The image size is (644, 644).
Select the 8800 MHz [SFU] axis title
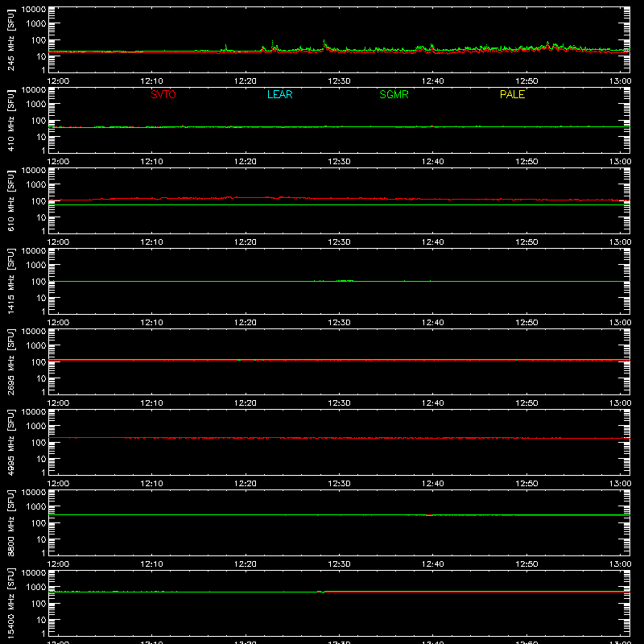[11, 522]
